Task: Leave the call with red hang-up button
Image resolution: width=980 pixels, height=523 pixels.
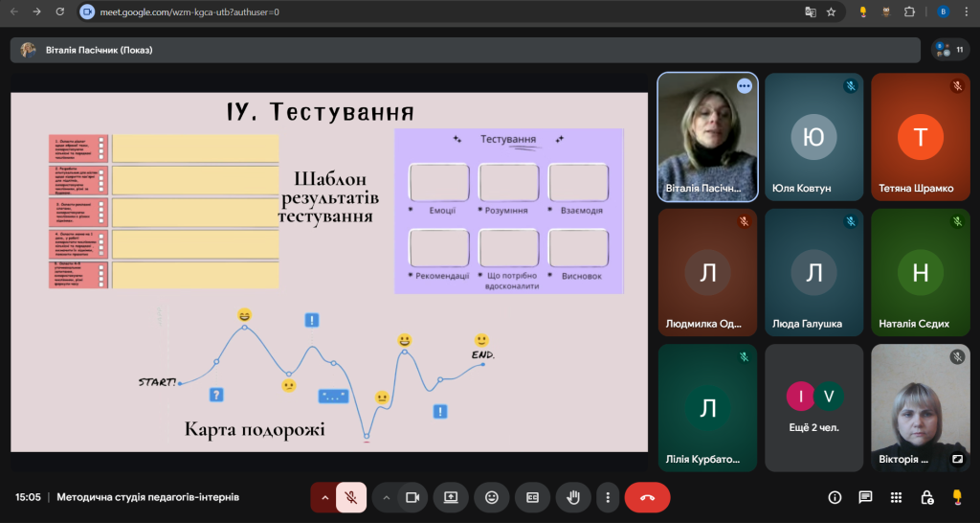Action: pos(647,497)
